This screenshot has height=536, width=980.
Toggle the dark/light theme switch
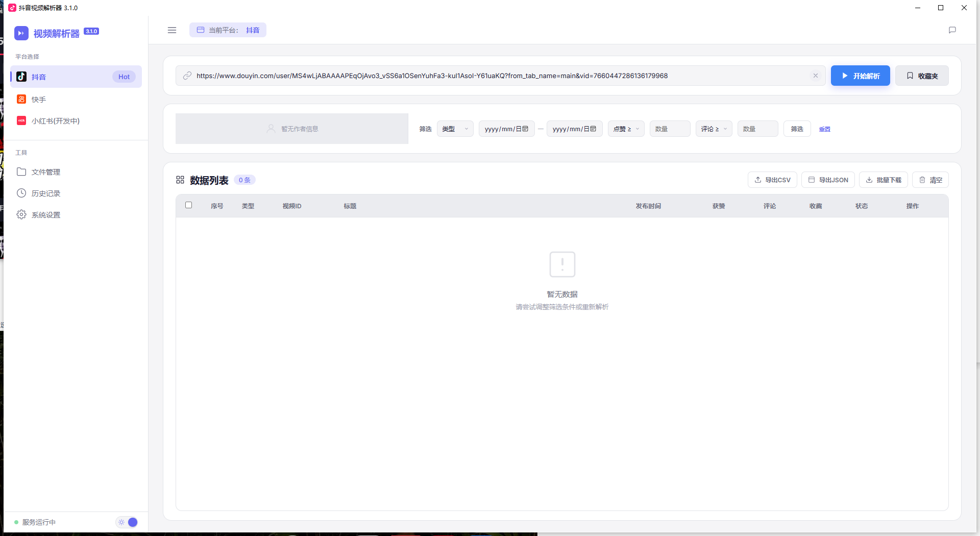[x=127, y=522]
